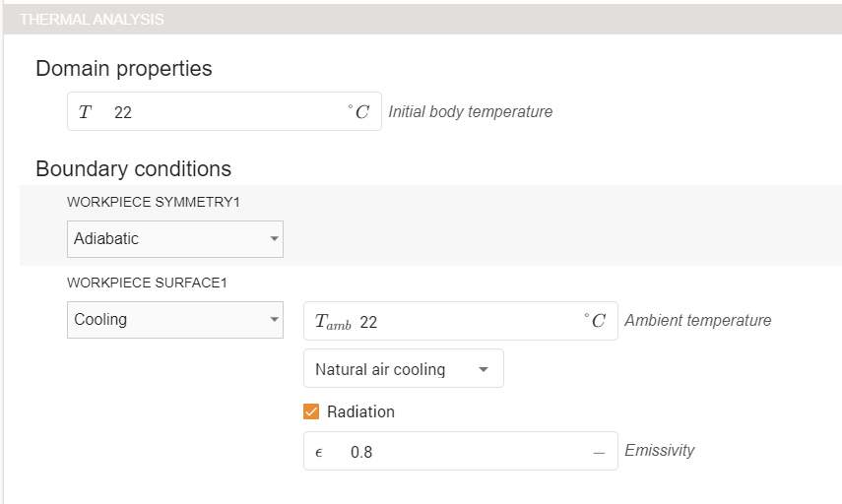Click the T-amb symbol in ambient field
842x504 pixels.
coord(333,322)
